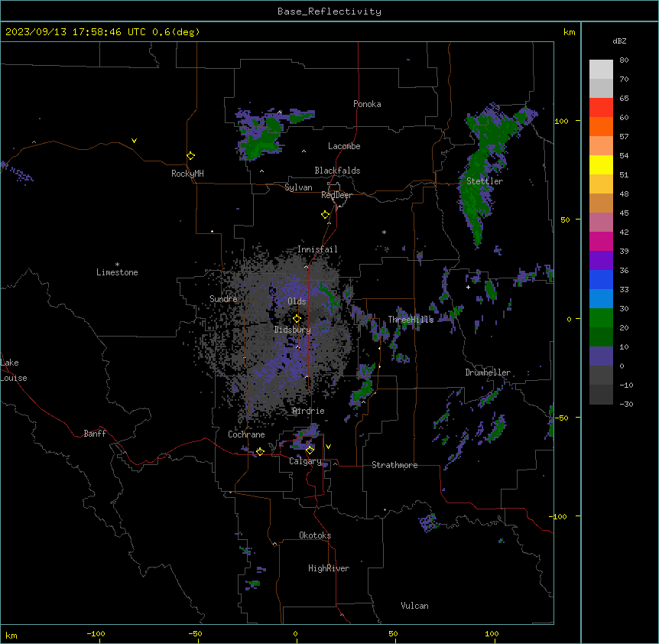Click the Banff label
The height and width of the screenshot is (644, 659).
coord(95,434)
